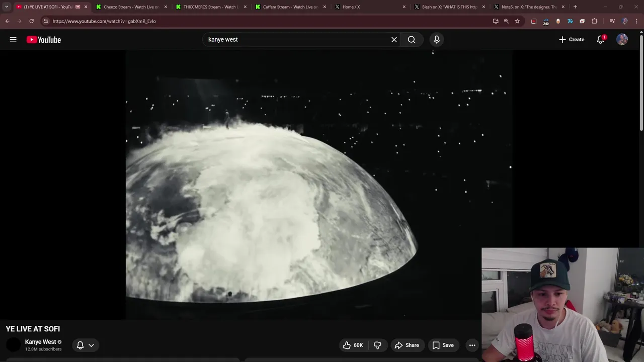This screenshot has height=362, width=644.
Task: Switch to Cuffem Stream tab
Action: (x=290, y=7)
